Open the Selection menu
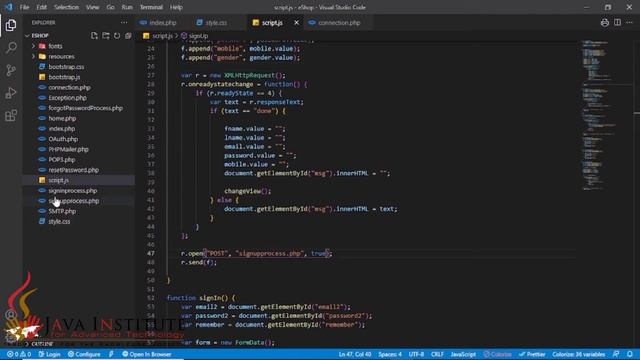Viewport: 640px width, 360px height. coord(67,7)
